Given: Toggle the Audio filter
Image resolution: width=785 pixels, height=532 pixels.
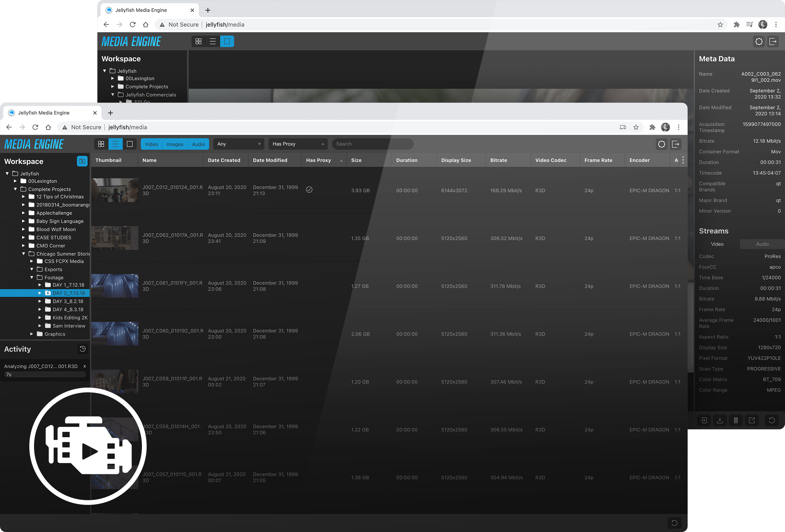Looking at the screenshot, I should click(x=198, y=144).
